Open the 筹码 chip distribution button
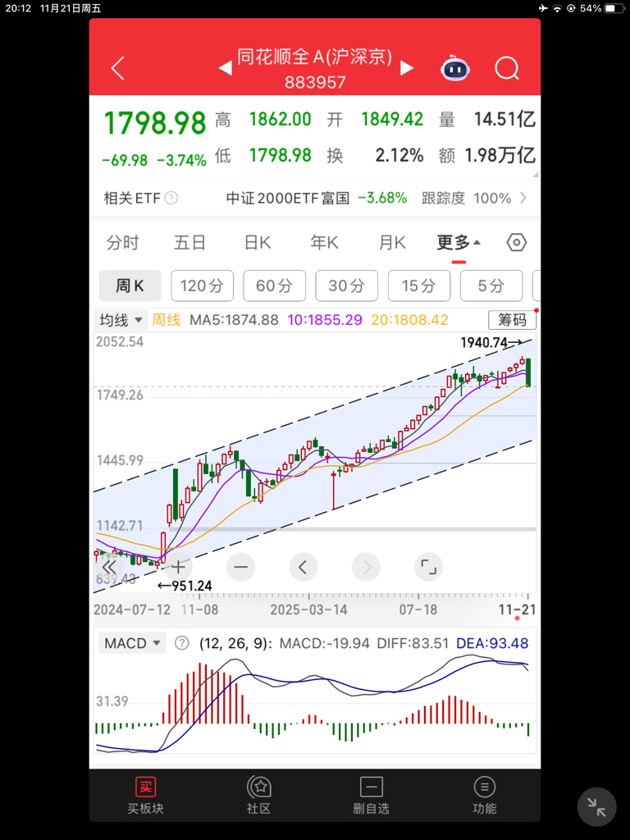The height and width of the screenshot is (840, 630). click(512, 320)
